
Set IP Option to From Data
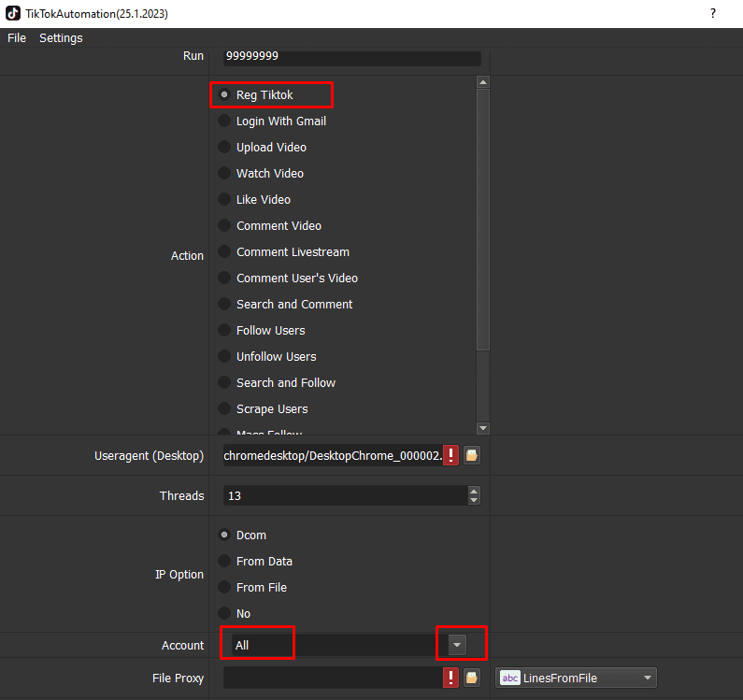pyautogui.click(x=224, y=561)
